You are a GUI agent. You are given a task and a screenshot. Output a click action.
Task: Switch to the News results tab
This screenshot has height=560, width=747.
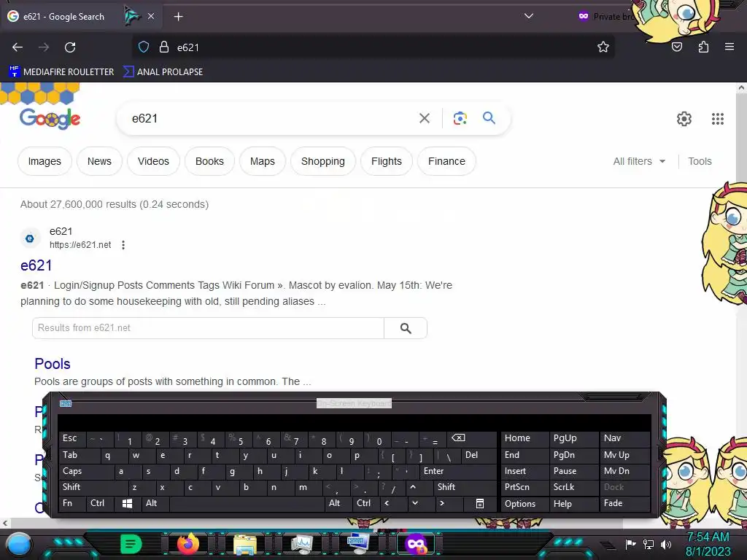(x=99, y=161)
